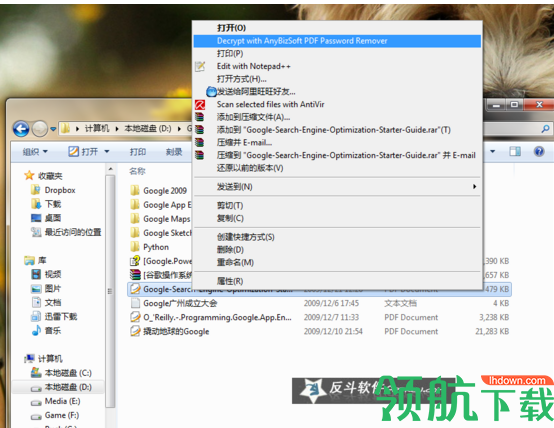The image size is (554, 428).
Task: Select 打开方式(H)... menu entry
Action: coord(337,79)
